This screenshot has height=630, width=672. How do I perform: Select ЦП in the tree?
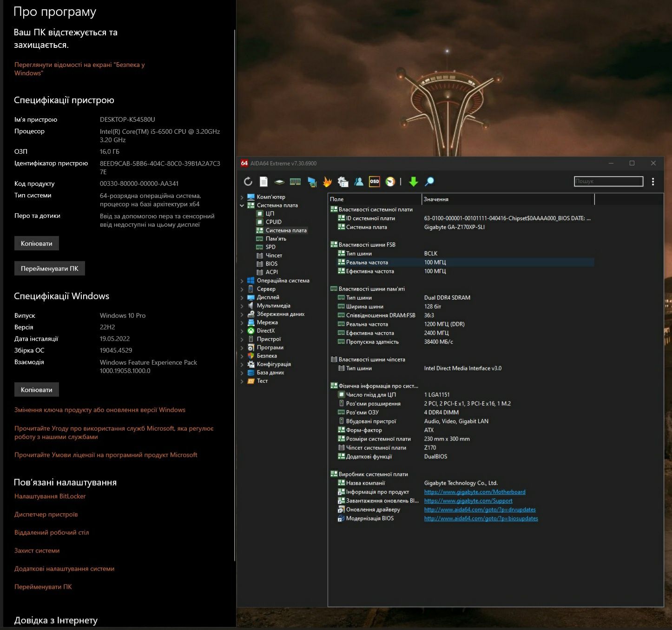270,214
